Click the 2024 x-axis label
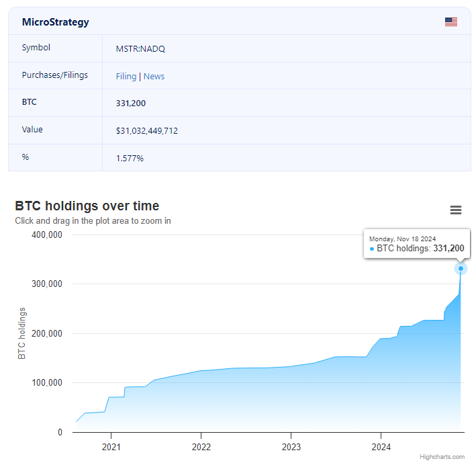 pyautogui.click(x=381, y=447)
